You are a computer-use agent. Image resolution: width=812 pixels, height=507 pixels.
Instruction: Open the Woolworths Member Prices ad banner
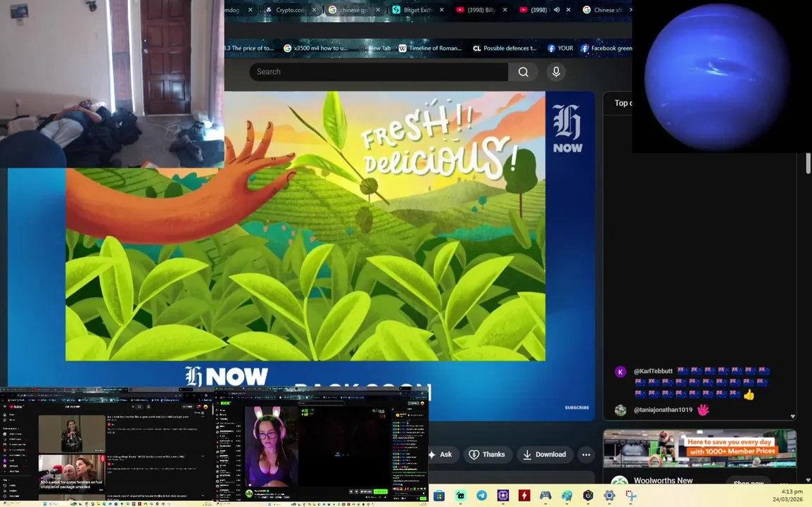point(699,449)
